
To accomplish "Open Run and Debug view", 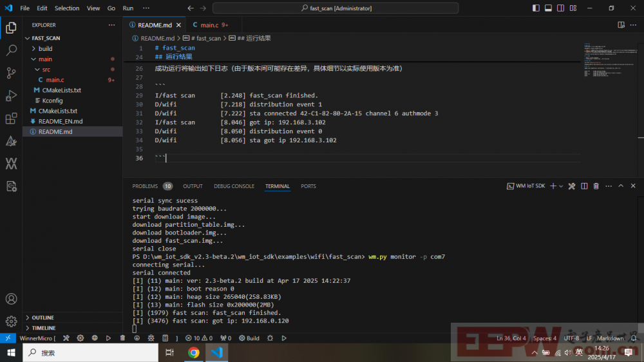I will [x=11, y=96].
